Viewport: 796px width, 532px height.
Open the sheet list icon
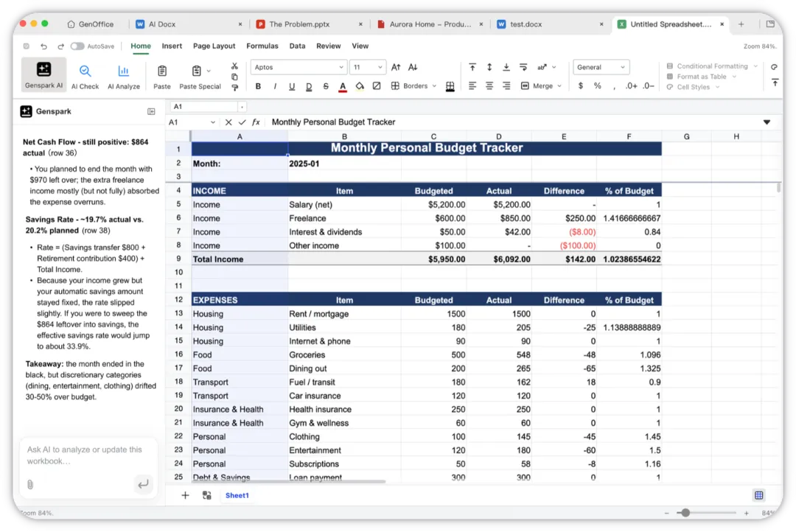tap(206, 495)
